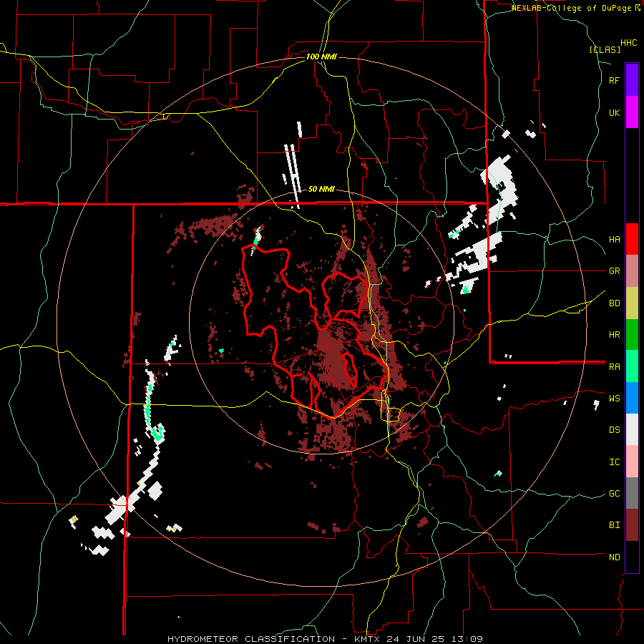Click the HA red legend swatch
This screenshot has height=644, width=644.
tap(632, 239)
